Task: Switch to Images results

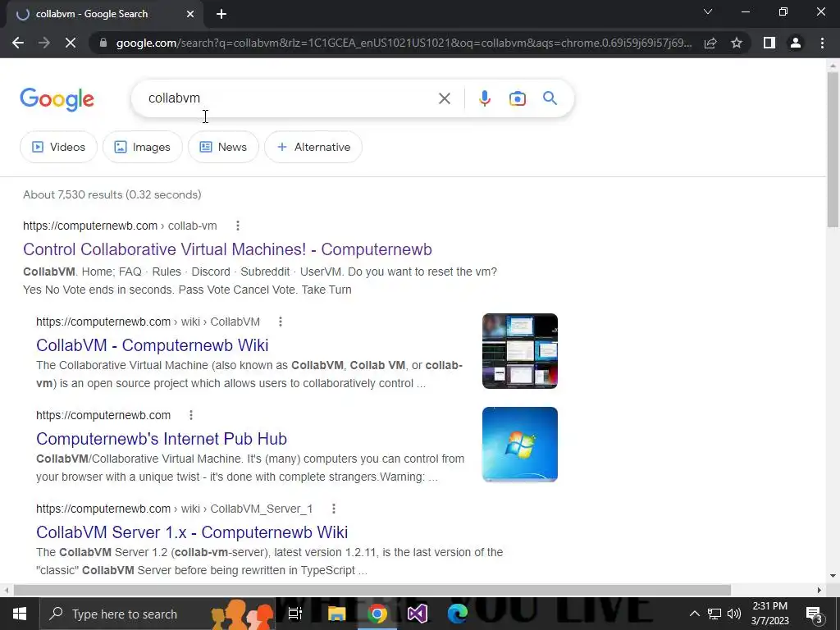Action: (143, 147)
